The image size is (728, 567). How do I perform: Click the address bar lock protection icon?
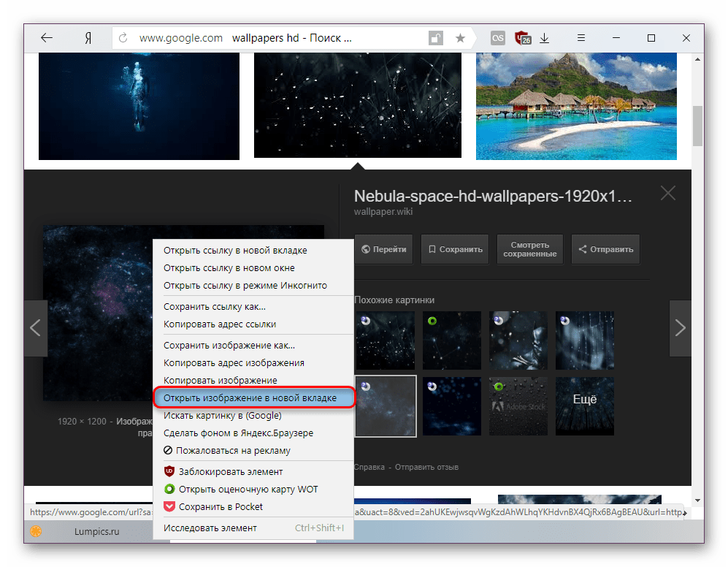tap(435, 38)
